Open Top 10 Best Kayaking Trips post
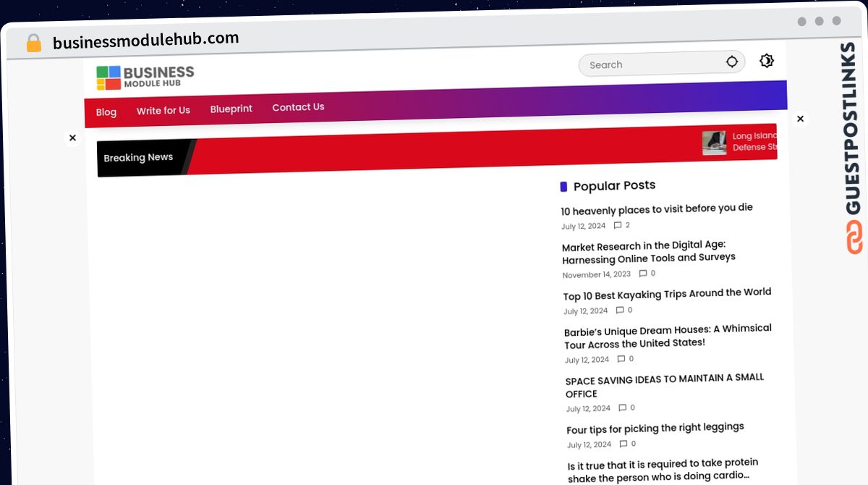The height and width of the screenshot is (485, 868). click(x=667, y=295)
